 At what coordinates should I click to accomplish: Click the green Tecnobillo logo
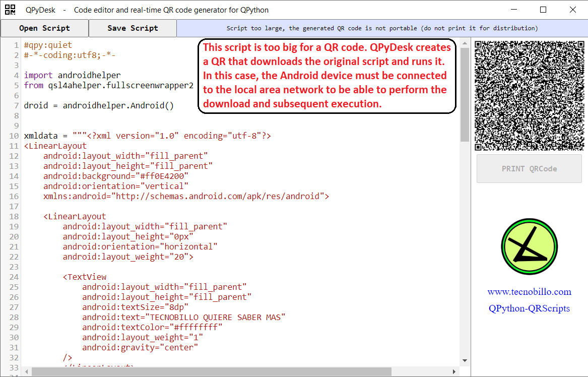529,246
